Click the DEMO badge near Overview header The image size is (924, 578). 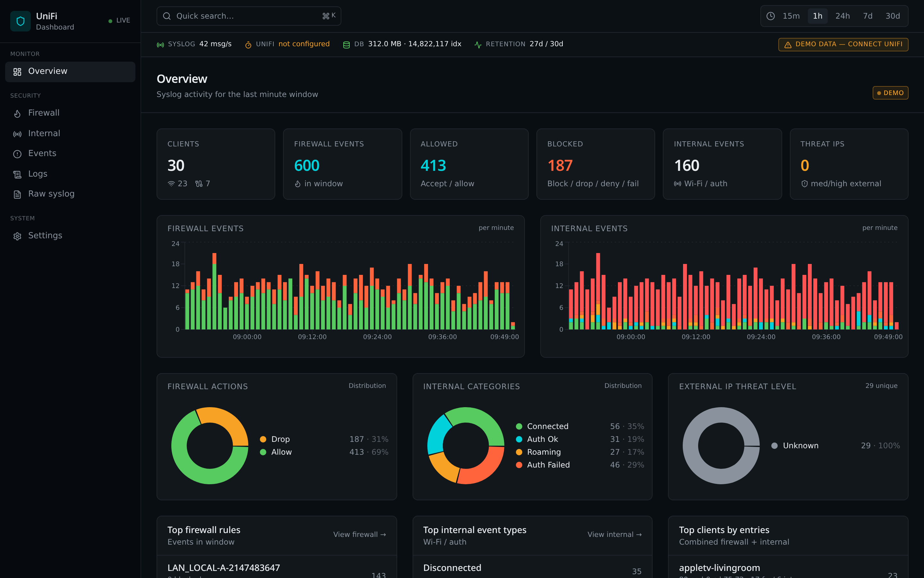tap(890, 93)
